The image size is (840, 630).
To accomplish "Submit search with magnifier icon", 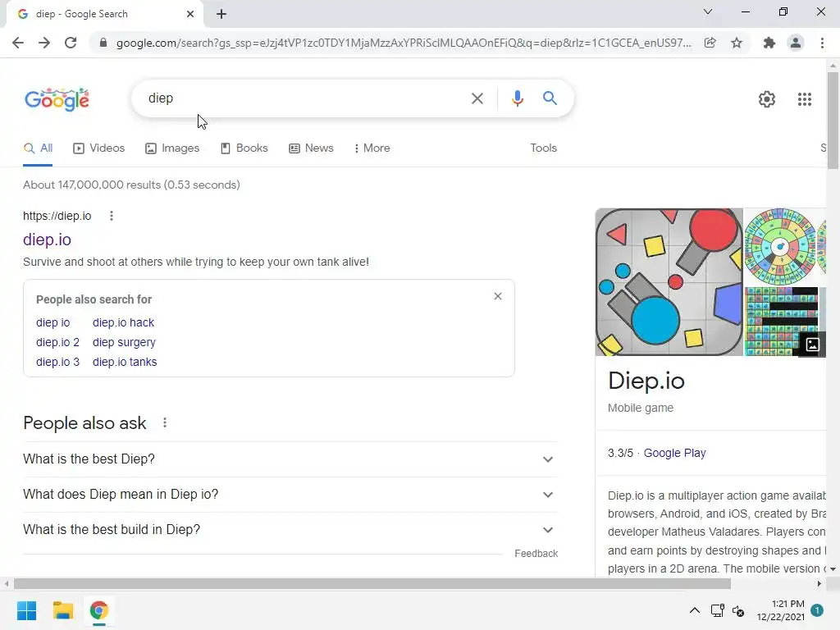I will pos(550,98).
